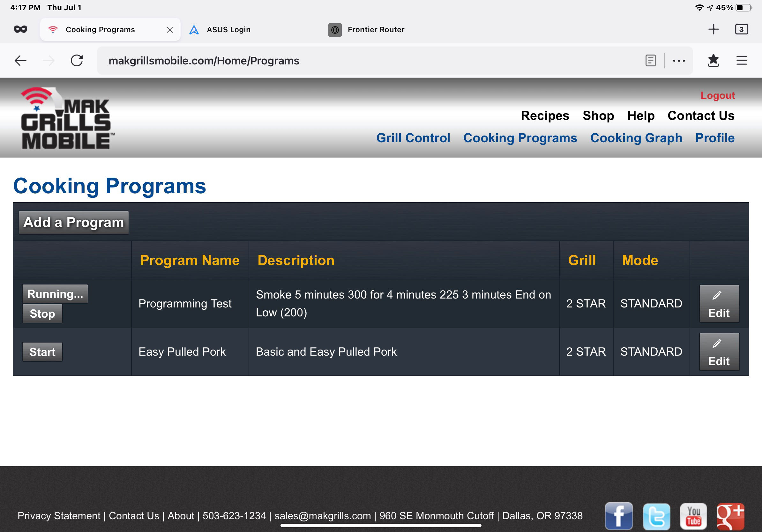Open the private browsing mask icon
Image resolution: width=762 pixels, height=532 pixels.
(20, 30)
